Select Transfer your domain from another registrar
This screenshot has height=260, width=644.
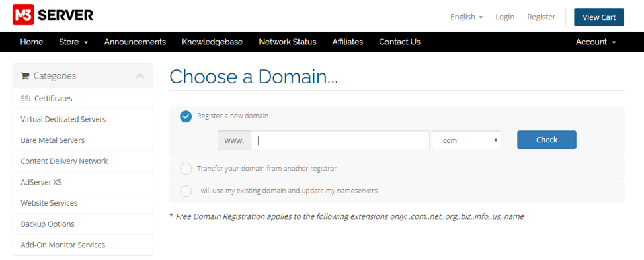pyautogui.click(x=186, y=169)
